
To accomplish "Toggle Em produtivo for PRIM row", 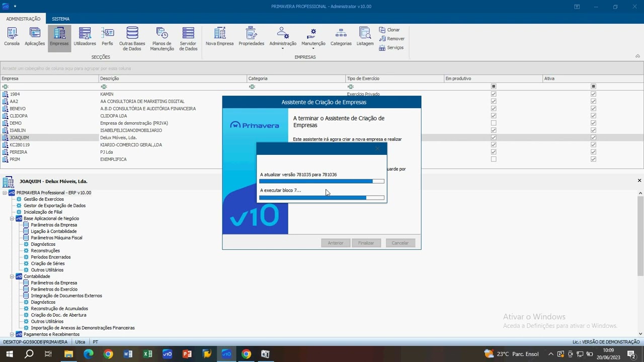I will click(494, 159).
